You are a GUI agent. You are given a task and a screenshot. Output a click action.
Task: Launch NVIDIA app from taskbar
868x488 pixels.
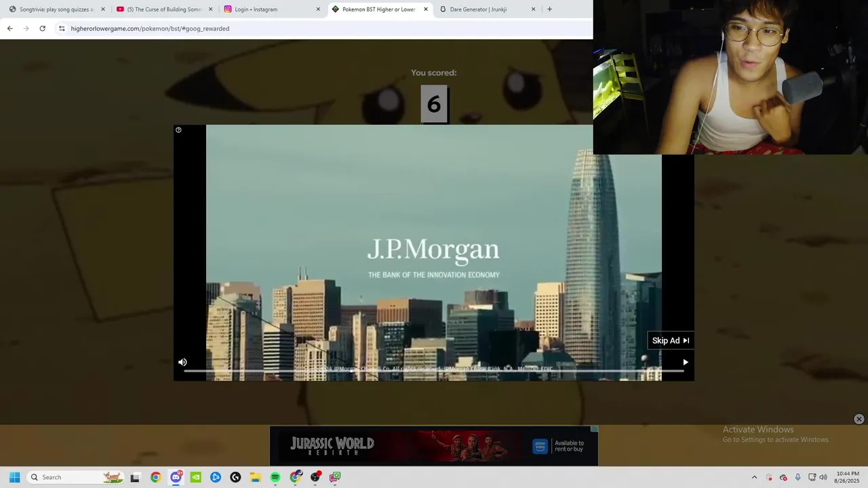coord(195,477)
